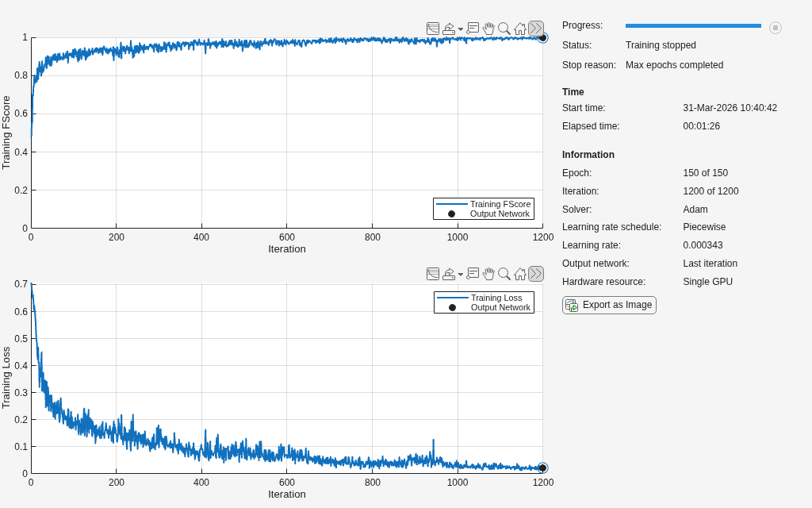Viewport: 812px width, 508px height.
Task: Click the Export as Image button
Action: (609, 306)
